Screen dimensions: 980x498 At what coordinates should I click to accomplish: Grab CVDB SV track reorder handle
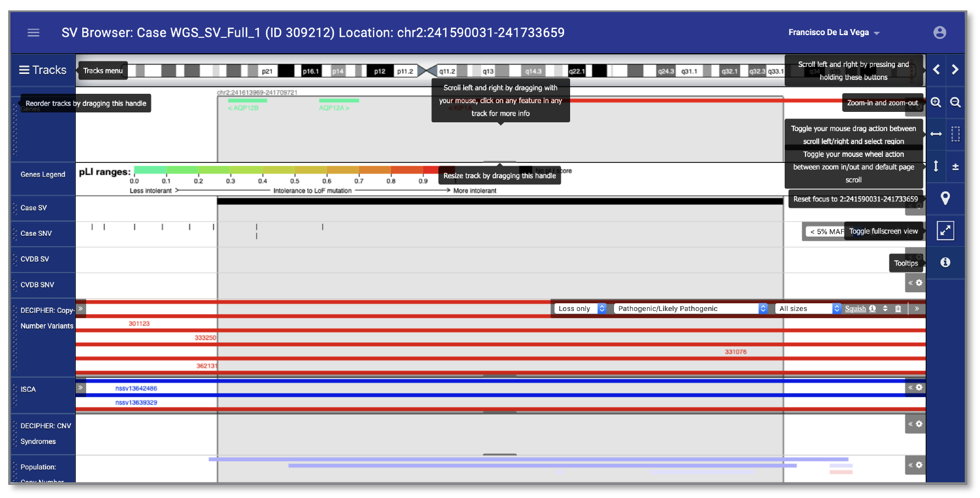click(15, 259)
